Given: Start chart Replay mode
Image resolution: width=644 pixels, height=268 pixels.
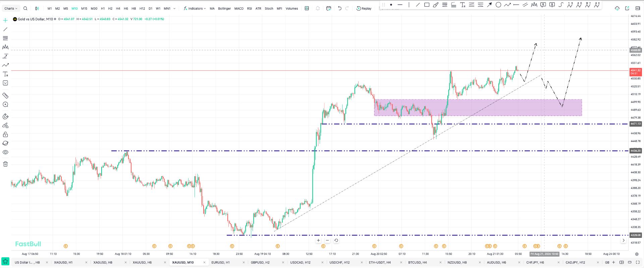Looking at the screenshot, I should point(364,8).
